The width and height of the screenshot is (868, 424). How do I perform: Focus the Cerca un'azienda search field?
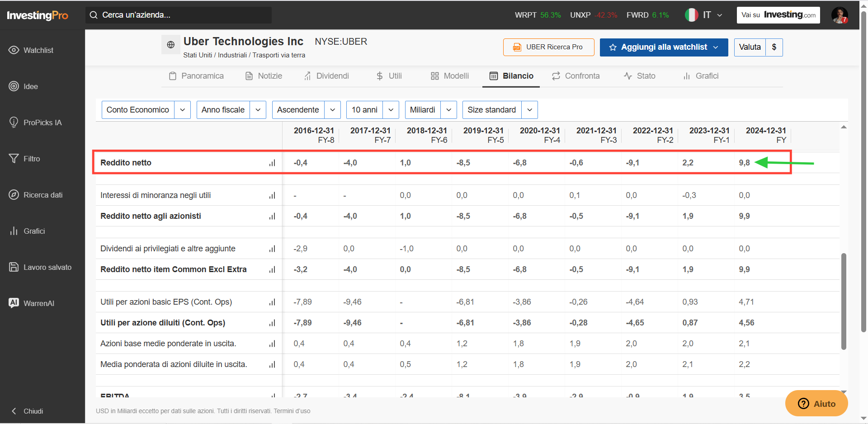click(x=179, y=15)
